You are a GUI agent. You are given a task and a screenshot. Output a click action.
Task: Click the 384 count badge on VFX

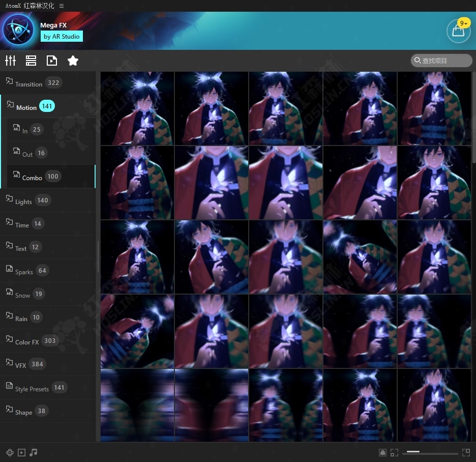pyautogui.click(x=37, y=364)
